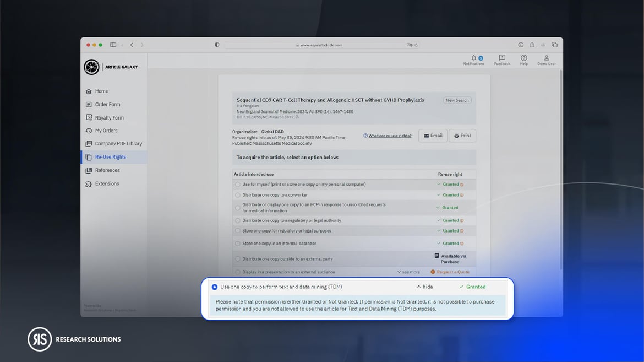Click the Help question mark icon
The width and height of the screenshot is (644, 362).
pyautogui.click(x=523, y=58)
